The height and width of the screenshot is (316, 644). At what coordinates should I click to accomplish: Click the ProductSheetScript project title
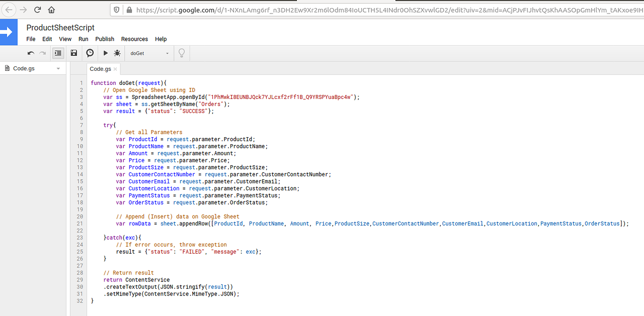click(x=60, y=28)
